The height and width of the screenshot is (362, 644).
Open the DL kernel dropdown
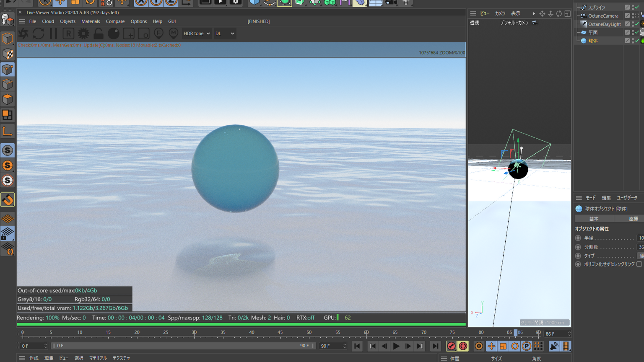[x=225, y=34]
